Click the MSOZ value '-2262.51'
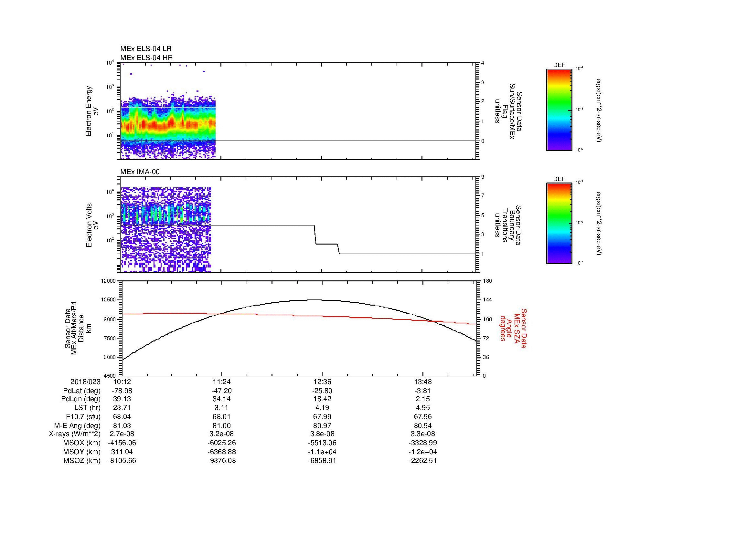 [422, 461]
